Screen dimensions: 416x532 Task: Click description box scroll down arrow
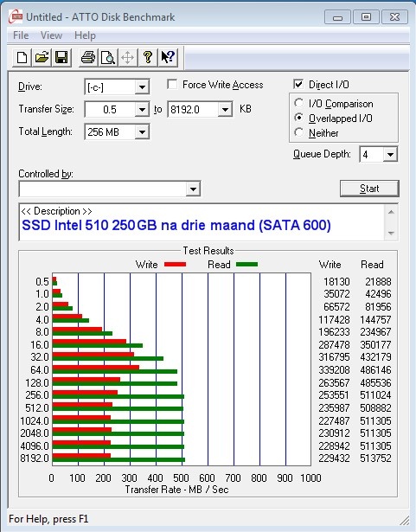[391, 233]
